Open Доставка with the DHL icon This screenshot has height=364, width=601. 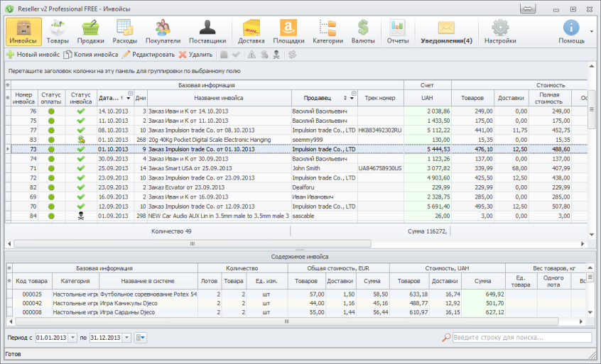pos(251,32)
